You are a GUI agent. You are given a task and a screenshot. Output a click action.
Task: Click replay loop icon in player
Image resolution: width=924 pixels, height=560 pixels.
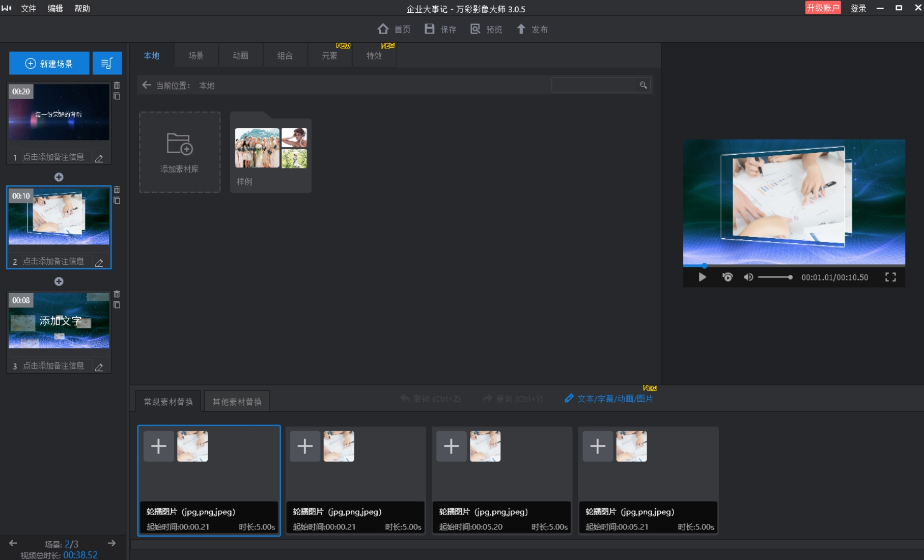[x=727, y=277]
